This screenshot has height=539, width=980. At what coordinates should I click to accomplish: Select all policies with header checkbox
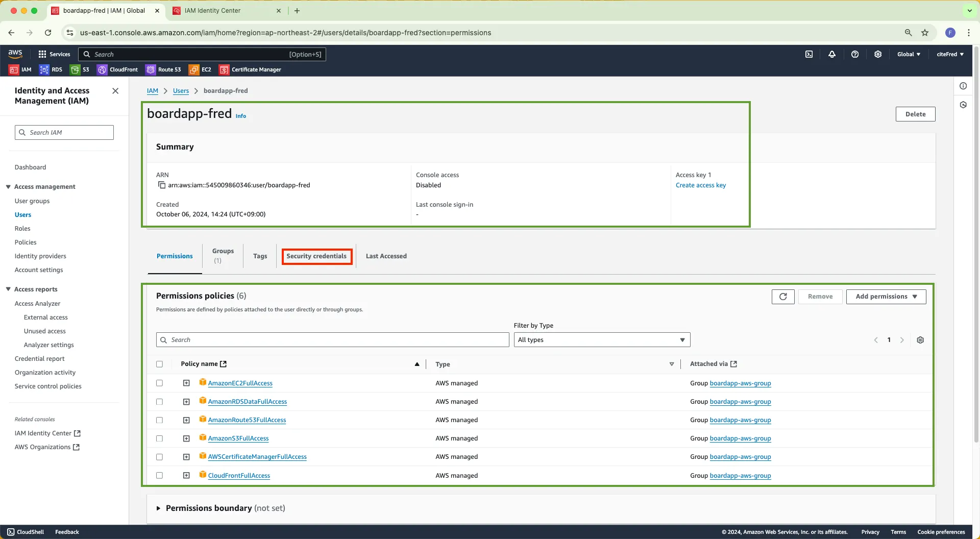(x=159, y=364)
